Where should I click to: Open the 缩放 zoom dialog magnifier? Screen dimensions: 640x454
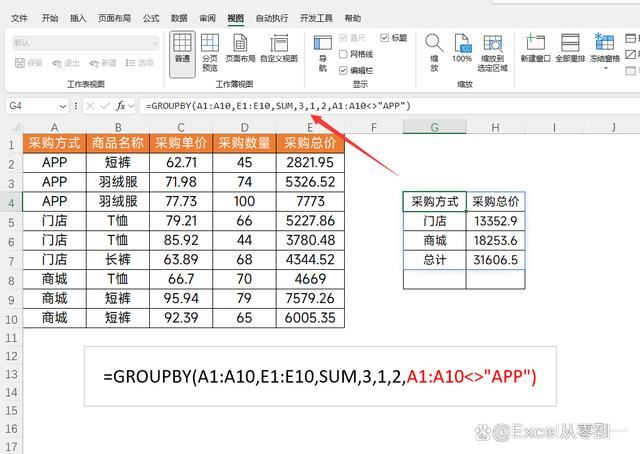434,53
